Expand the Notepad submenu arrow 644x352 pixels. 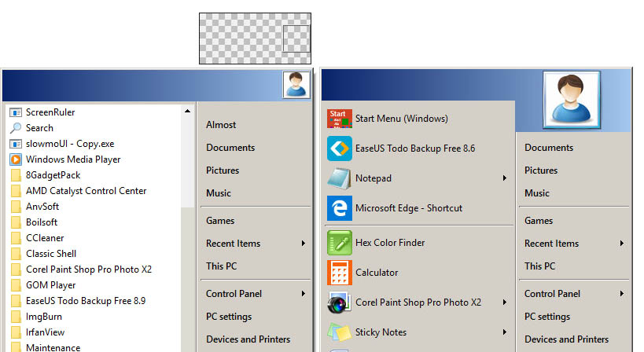click(504, 178)
